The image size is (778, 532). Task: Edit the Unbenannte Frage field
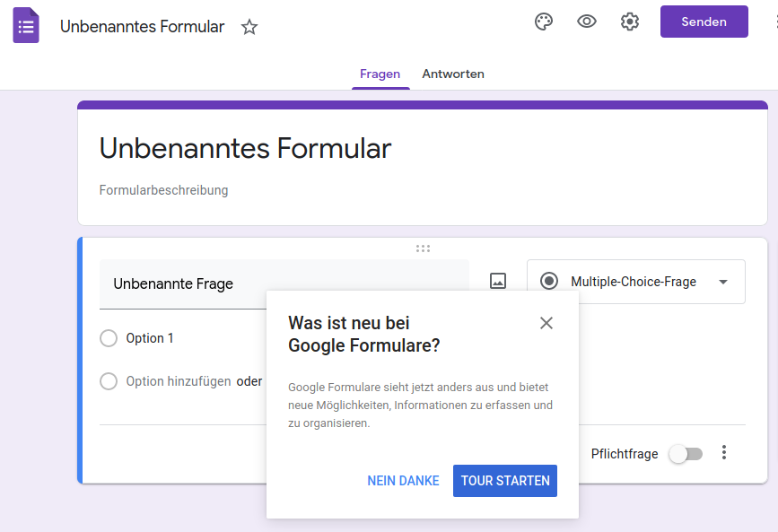tap(284, 283)
